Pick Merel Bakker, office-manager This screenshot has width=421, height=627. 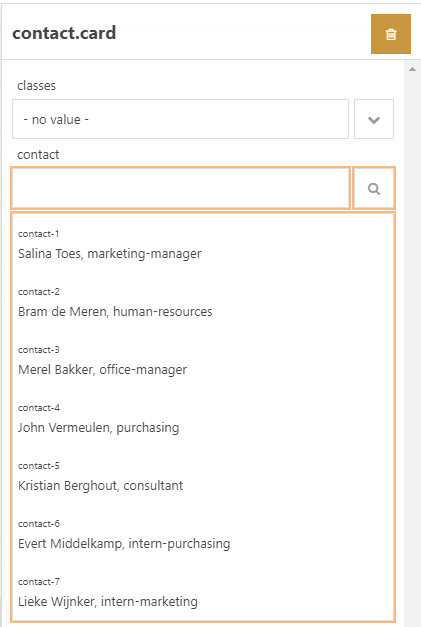point(203,361)
